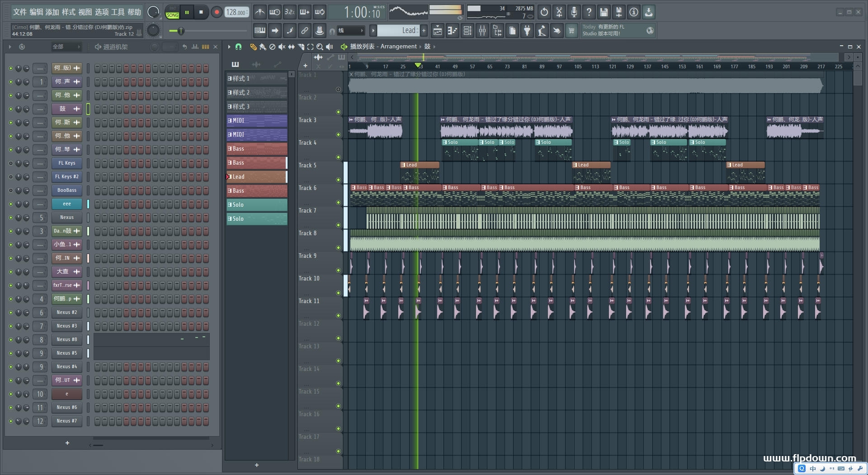
Task: Open the playlist view icon
Action: [x=437, y=31]
